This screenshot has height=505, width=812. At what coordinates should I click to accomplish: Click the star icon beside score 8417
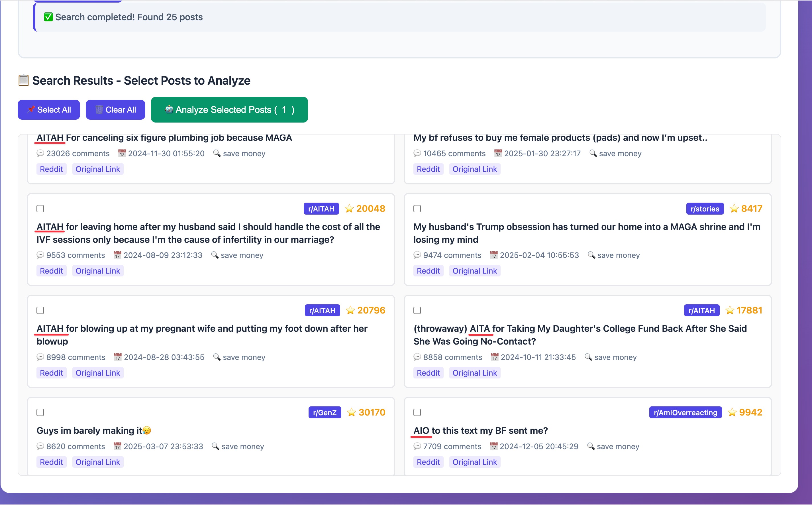coord(734,209)
